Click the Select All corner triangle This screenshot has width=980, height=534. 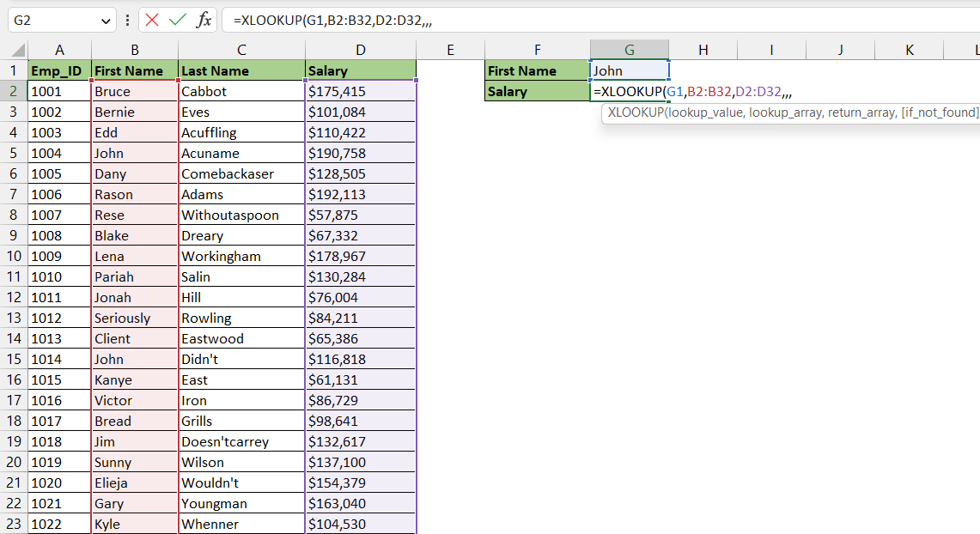(x=18, y=50)
